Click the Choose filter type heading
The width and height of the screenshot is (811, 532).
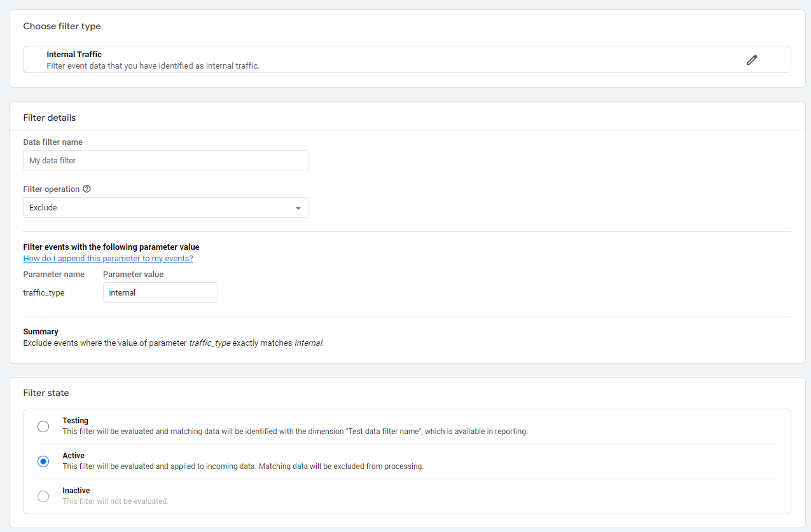pyautogui.click(x=62, y=26)
